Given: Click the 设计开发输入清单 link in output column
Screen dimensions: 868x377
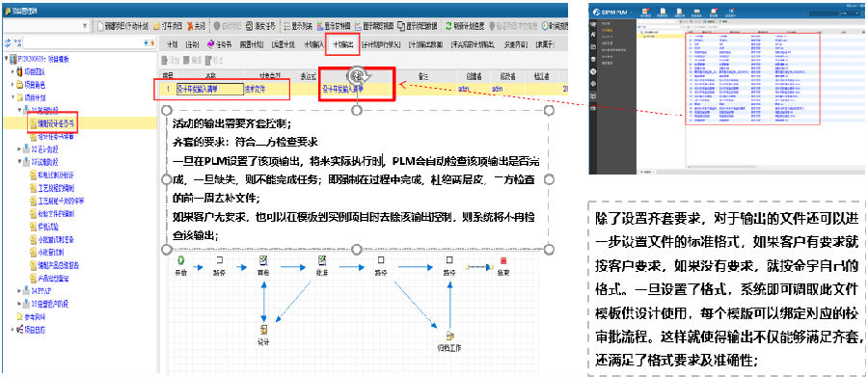Looking at the screenshot, I should coord(343,89).
